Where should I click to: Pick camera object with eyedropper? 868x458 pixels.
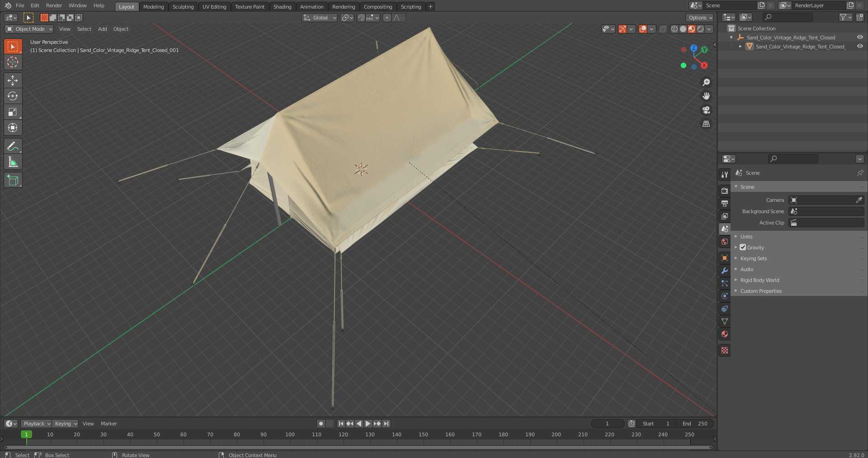click(x=859, y=200)
